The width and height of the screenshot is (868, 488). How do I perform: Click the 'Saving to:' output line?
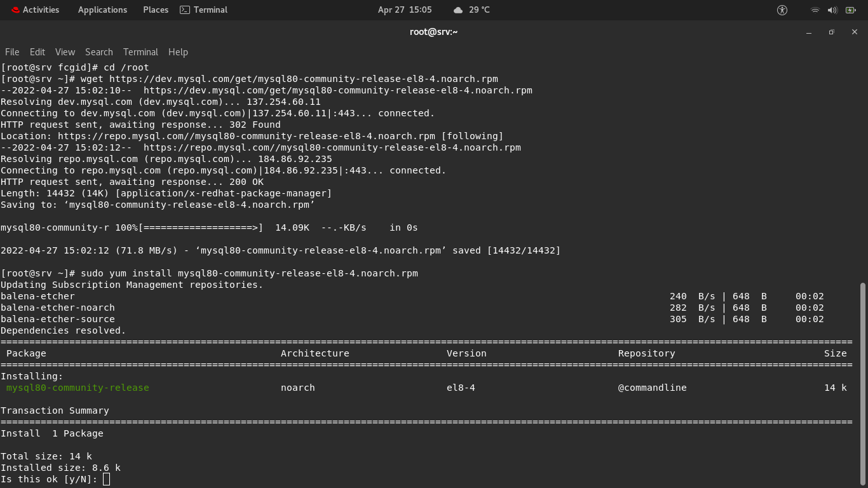point(158,205)
